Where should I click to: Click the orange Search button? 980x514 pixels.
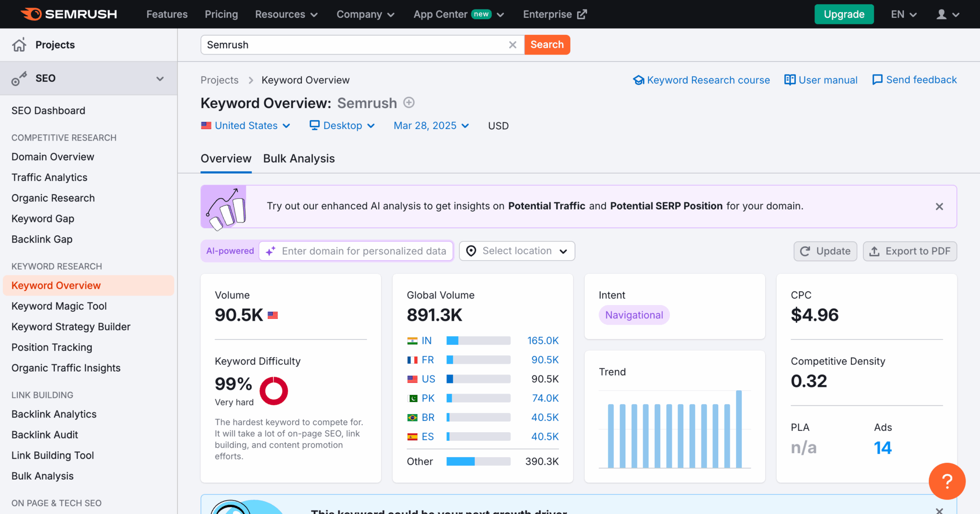547,44
